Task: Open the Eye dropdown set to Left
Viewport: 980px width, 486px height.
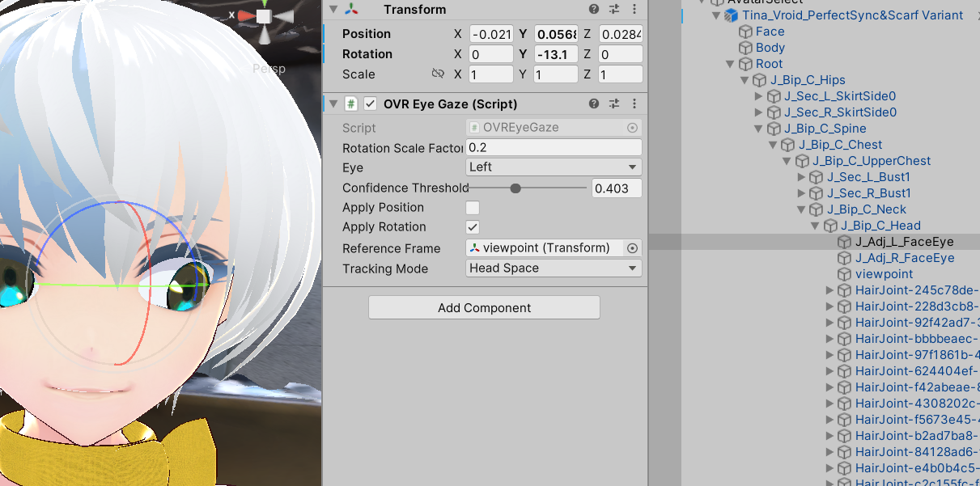Action: tap(554, 167)
